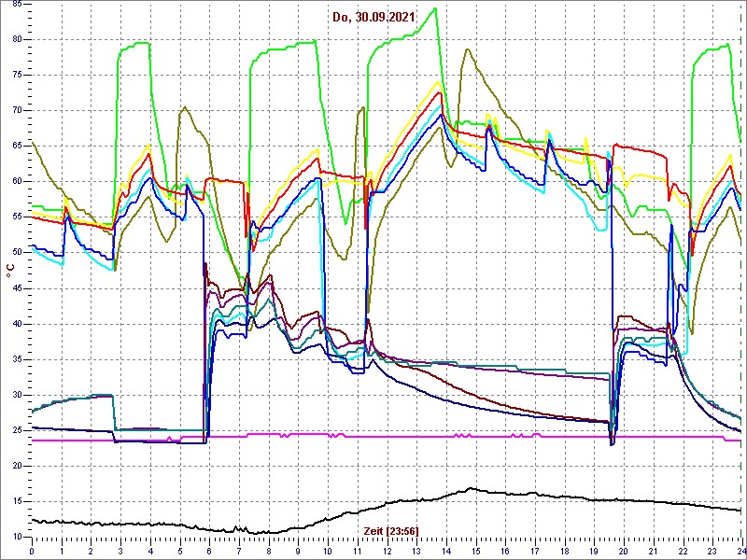The height and width of the screenshot is (560, 747).
Task: Select hour 24 at the time axis end
Action: (740, 551)
